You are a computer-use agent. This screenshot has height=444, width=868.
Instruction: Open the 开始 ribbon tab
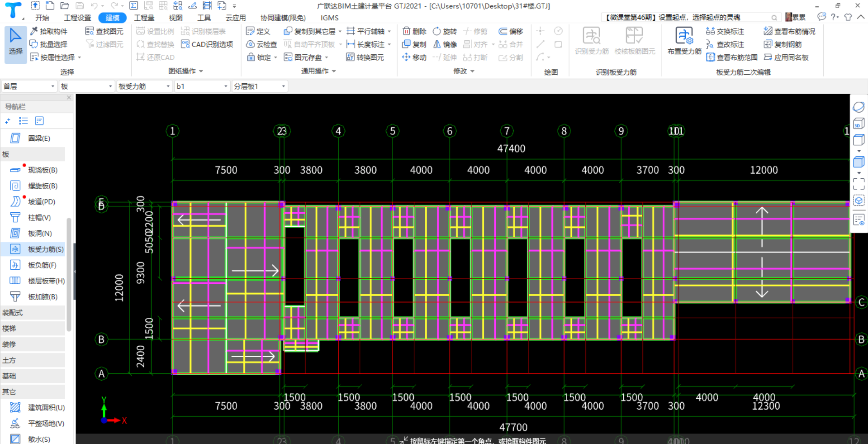[42, 18]
